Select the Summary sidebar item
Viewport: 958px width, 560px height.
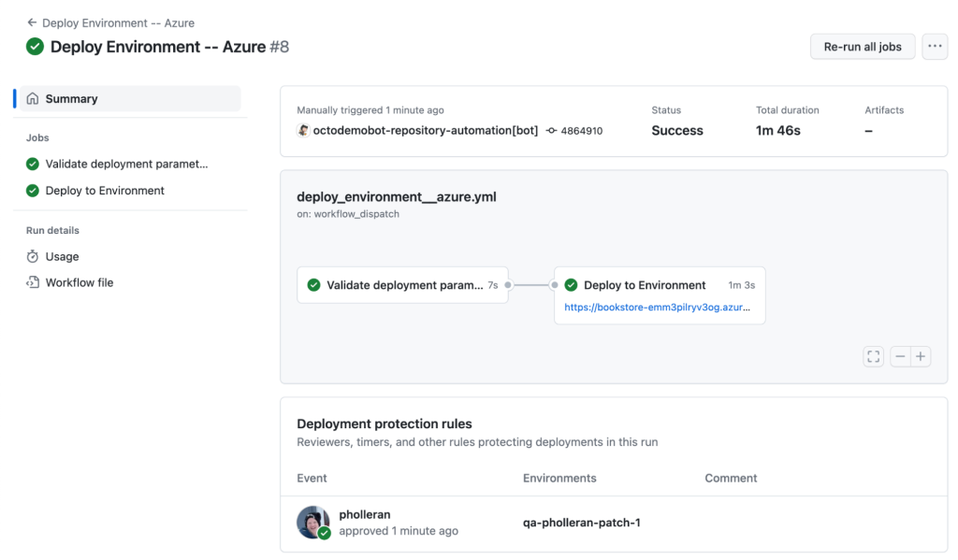coord(71,98)
